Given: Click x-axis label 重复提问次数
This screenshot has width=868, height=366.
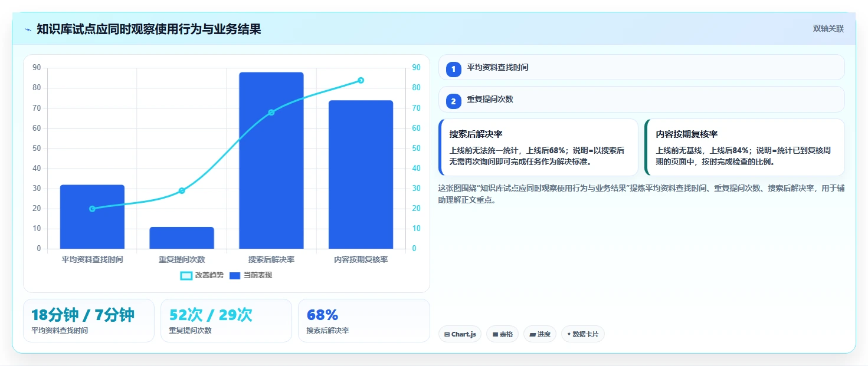Looking at the screenshot, I should [x=182, y=259].
